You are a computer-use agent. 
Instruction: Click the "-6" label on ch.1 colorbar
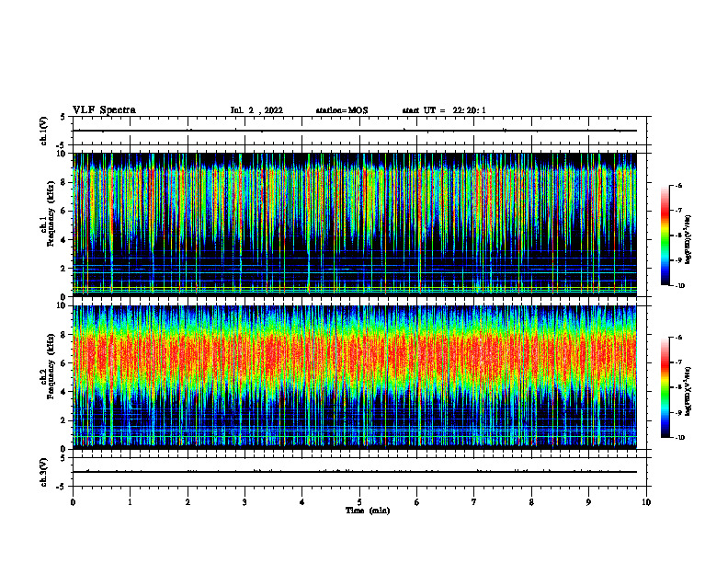pyautogui.click(x=677, y=185)
